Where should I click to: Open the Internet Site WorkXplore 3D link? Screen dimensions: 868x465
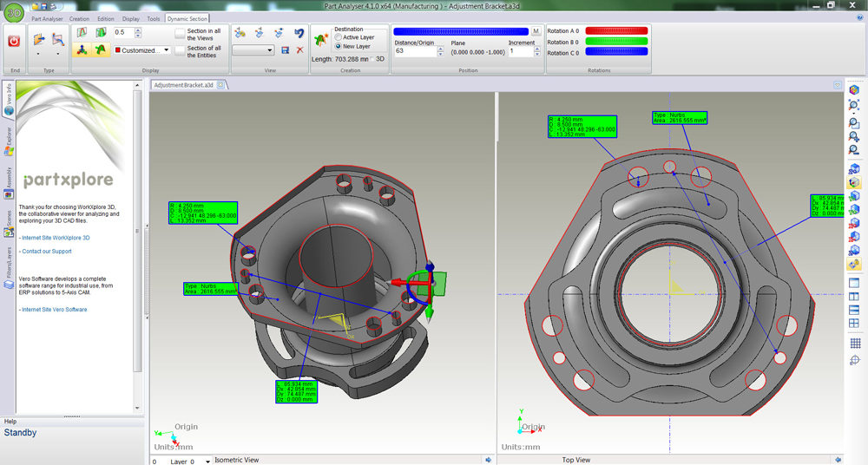tap(56, 238)
